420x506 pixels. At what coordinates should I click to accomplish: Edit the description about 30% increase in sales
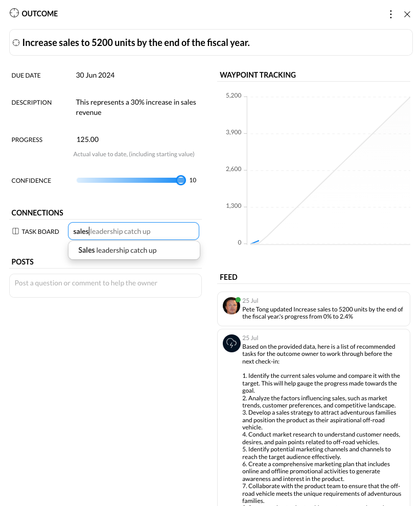136,107
